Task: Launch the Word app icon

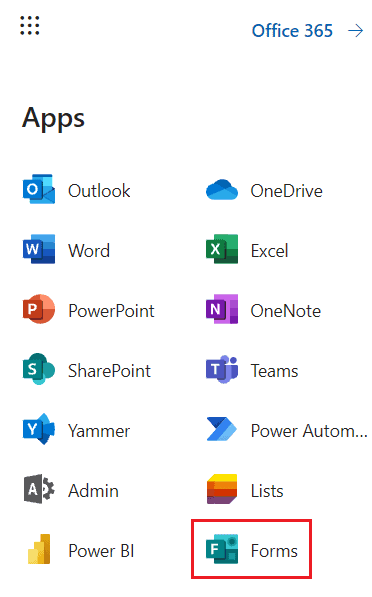Action: point(39,249)
